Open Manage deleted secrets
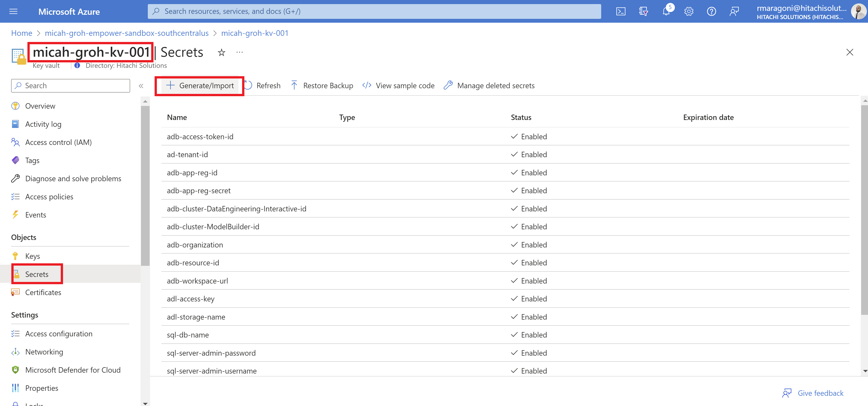This screenshot has width=868, height=406. 489,86
